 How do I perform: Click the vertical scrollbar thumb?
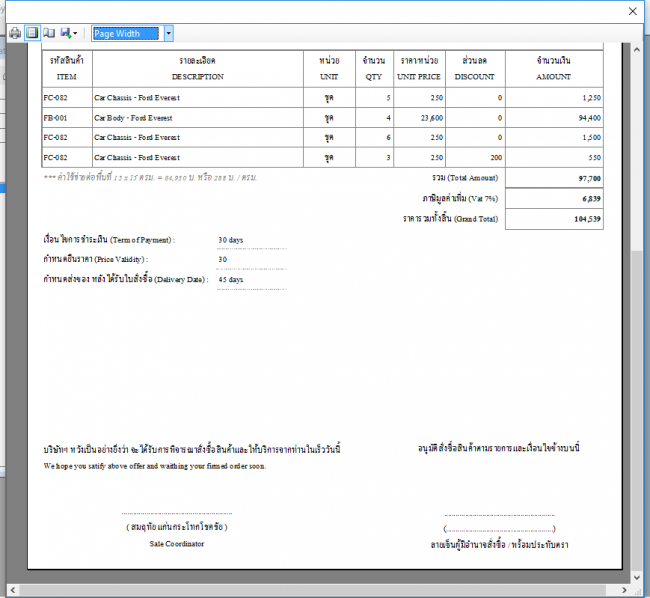tap(637, 410)
